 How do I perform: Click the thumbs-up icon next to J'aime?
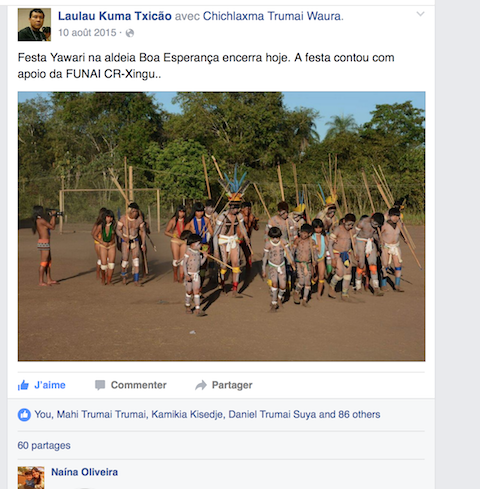click(x=23, y=385)
